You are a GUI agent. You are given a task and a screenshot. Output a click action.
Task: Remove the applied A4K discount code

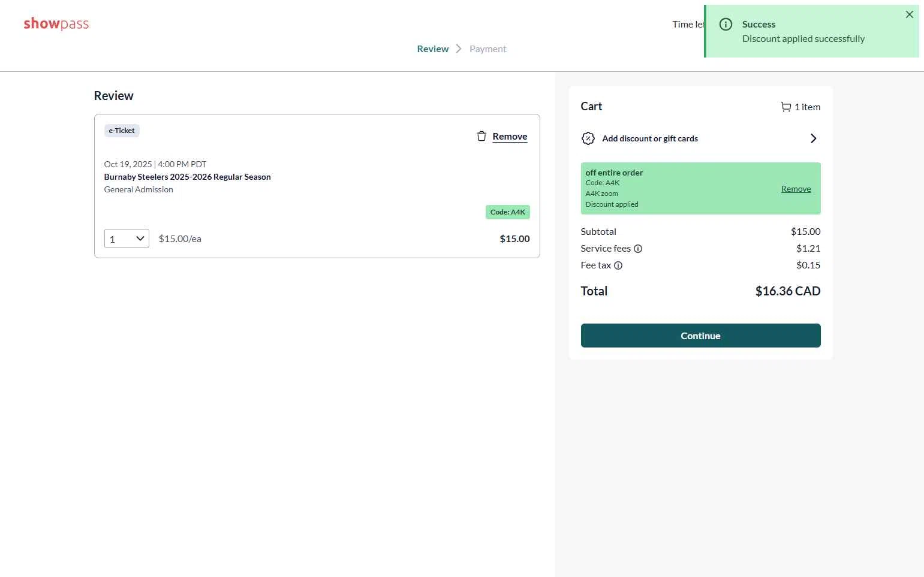click(796, 189)
